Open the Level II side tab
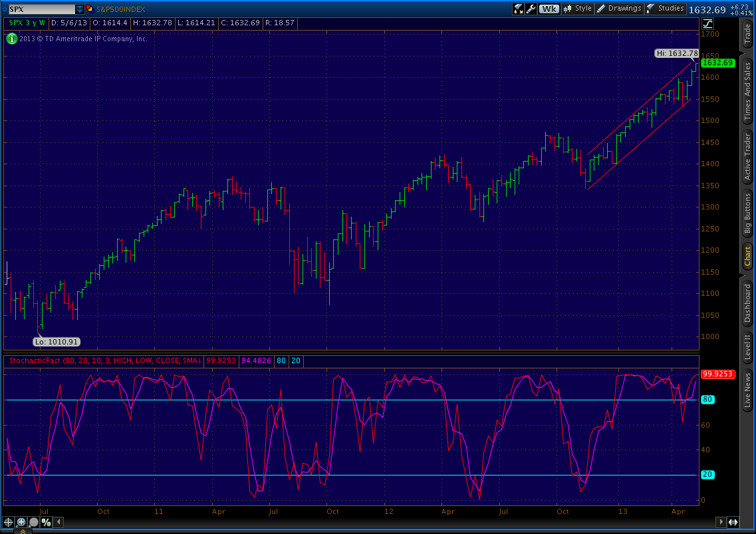Image resolution: width=756 pixels, height=534 pixels. [747, 347]
